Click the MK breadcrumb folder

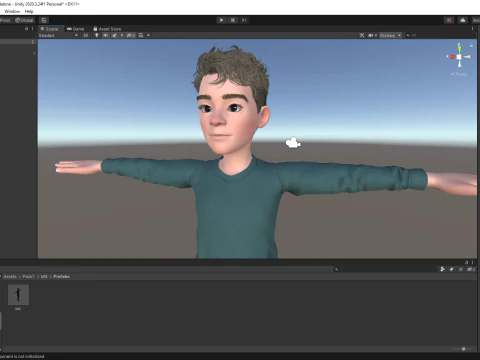44,276
